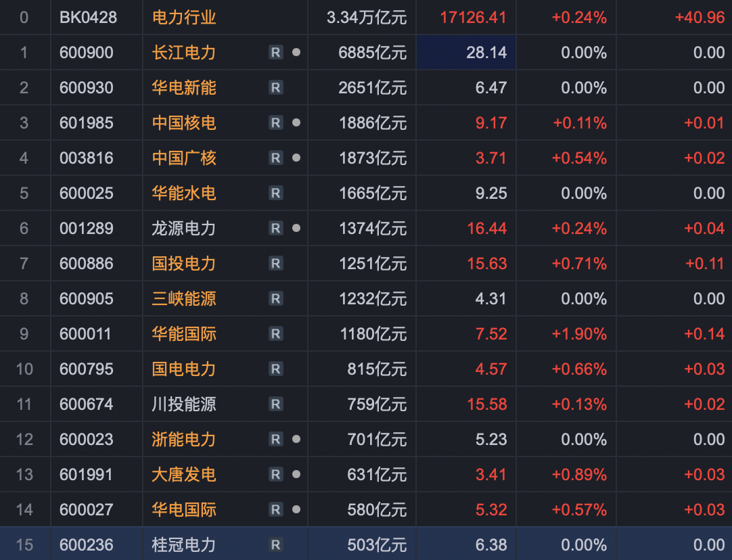Click stock code 001289
732x560 pixels.
(x=87, y=228)
